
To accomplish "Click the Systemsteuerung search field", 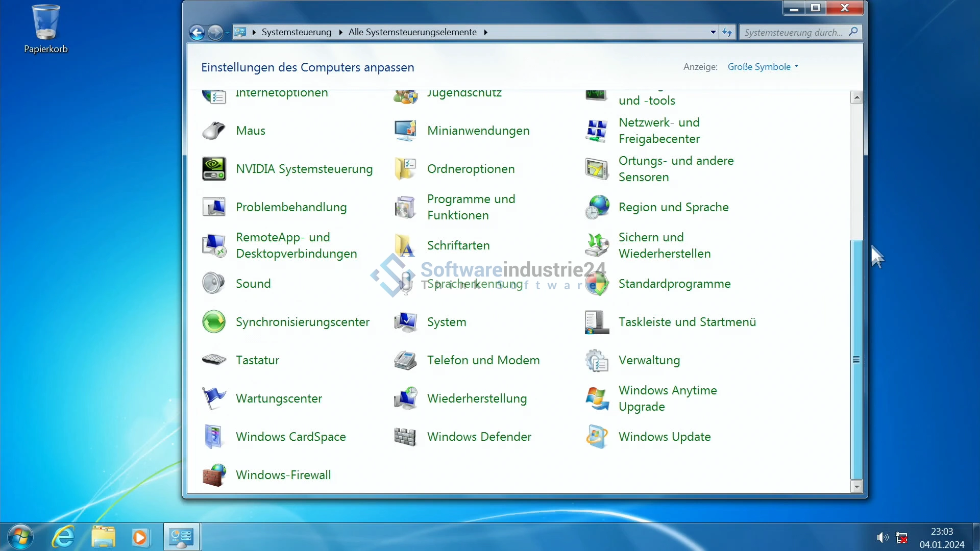I will click(x=793, y=33).
